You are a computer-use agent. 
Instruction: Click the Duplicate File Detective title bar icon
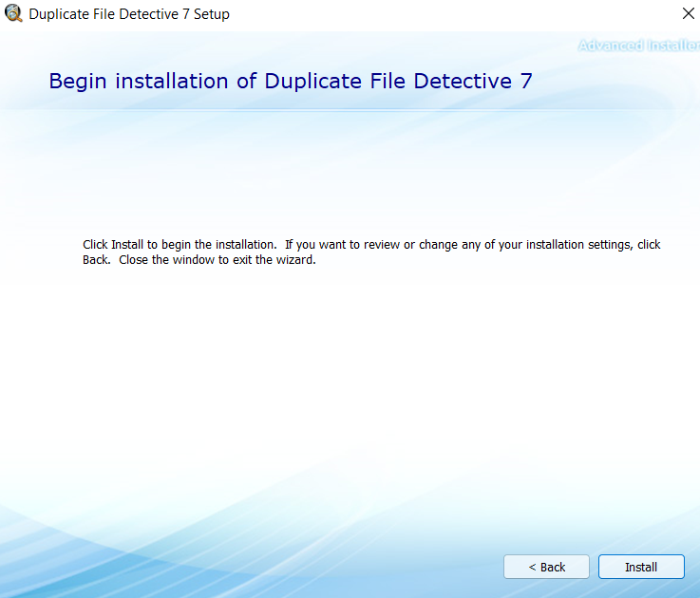[x=13, y=13]
